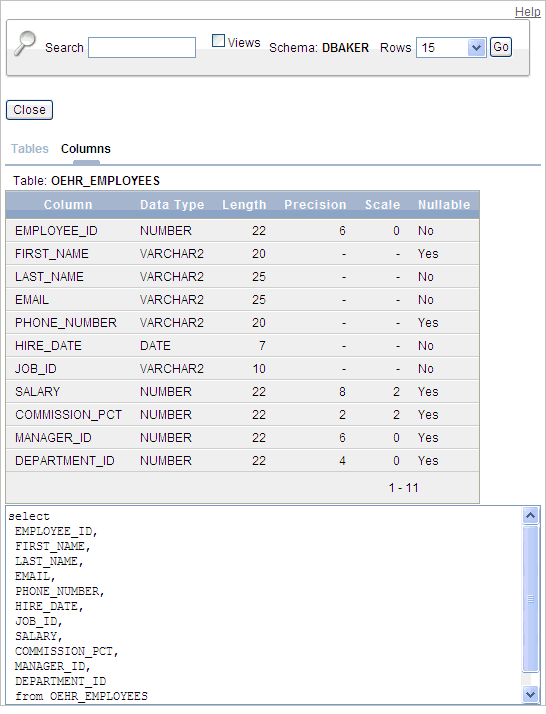Click the Precision column header
Screen dimensions: 546x714
(x=315, y=205)
